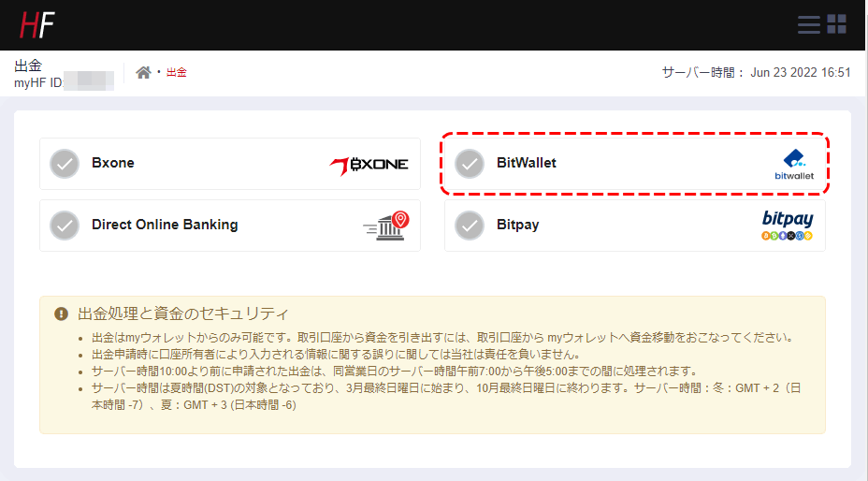Click the myHF ID label

[x=38, y=83]
